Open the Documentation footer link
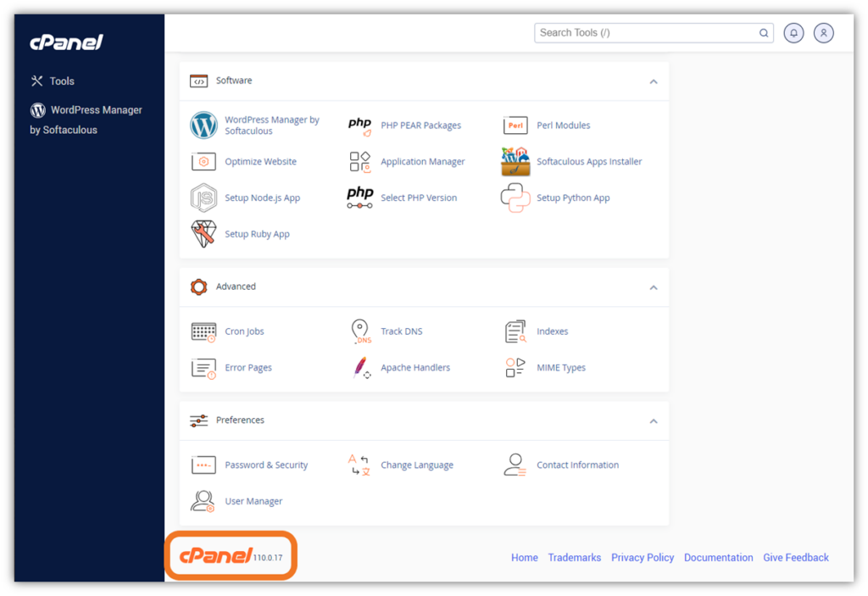 718,558
